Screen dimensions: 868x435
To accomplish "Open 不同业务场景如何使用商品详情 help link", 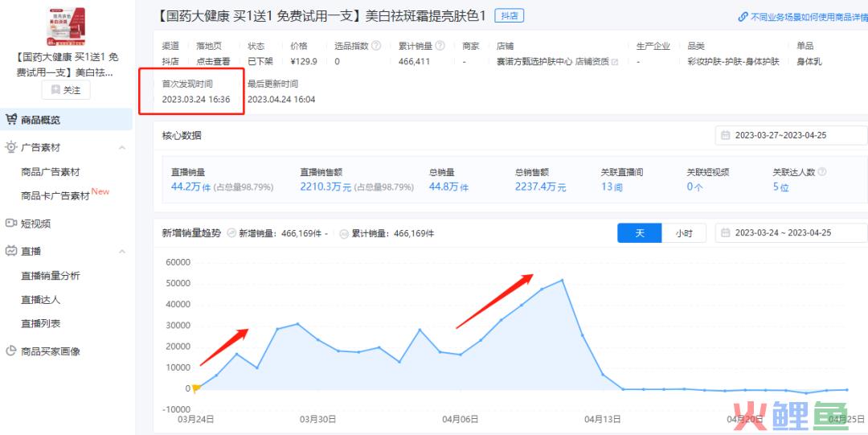I will coord(809,17).
